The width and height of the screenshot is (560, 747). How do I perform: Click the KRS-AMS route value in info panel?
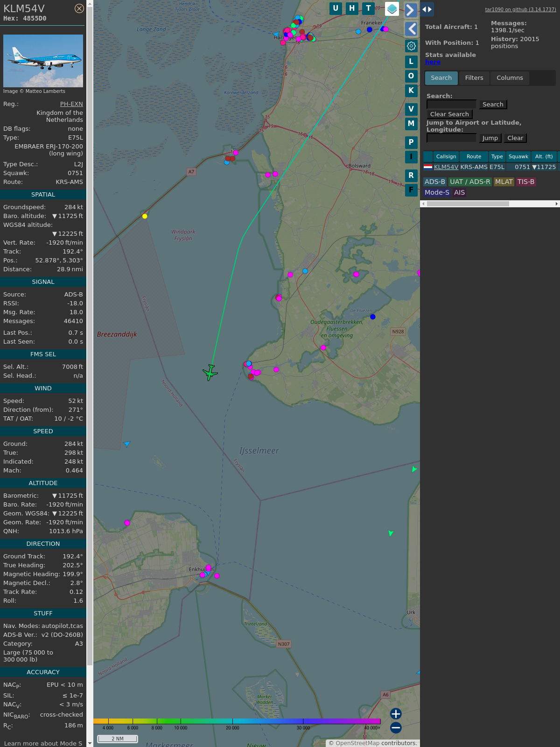coord(70,182)
